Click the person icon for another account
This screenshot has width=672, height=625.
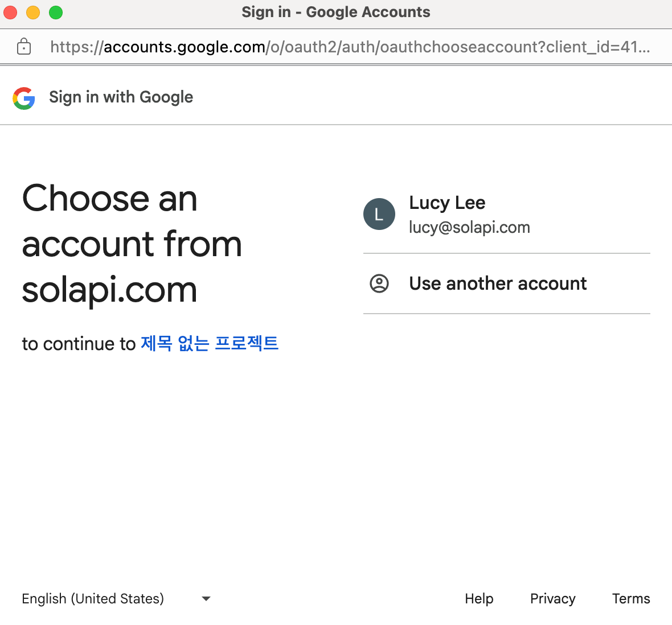click(379, 283)
